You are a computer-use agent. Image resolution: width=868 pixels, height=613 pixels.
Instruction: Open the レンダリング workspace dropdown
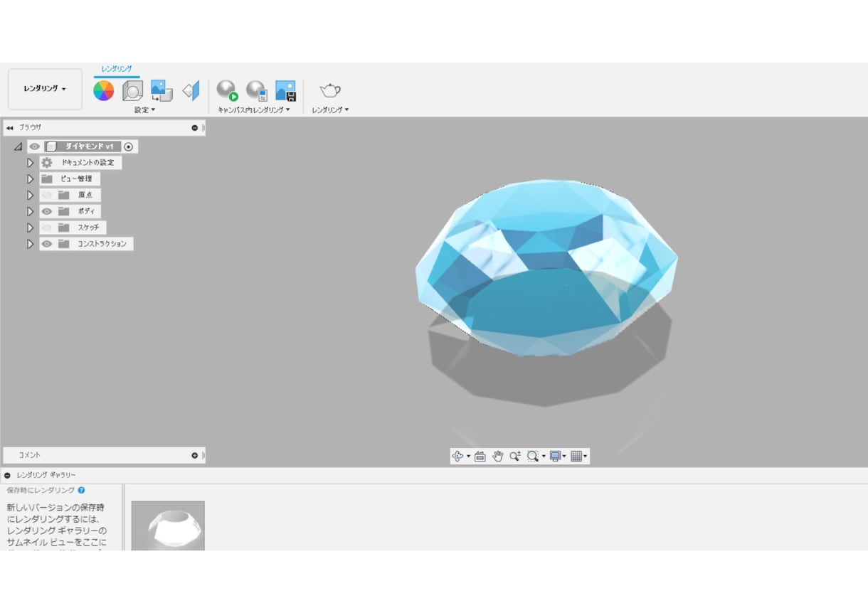45,89
